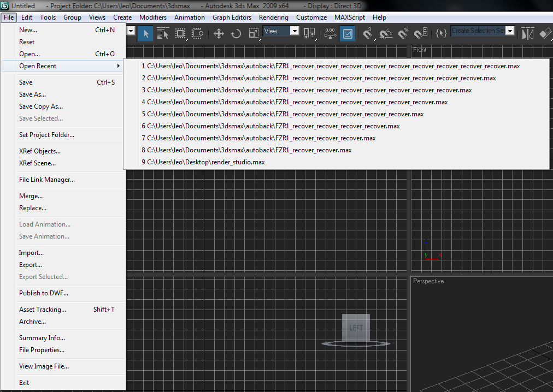
Task: Choose New... from File menu
Action: (x=63, y=30)
